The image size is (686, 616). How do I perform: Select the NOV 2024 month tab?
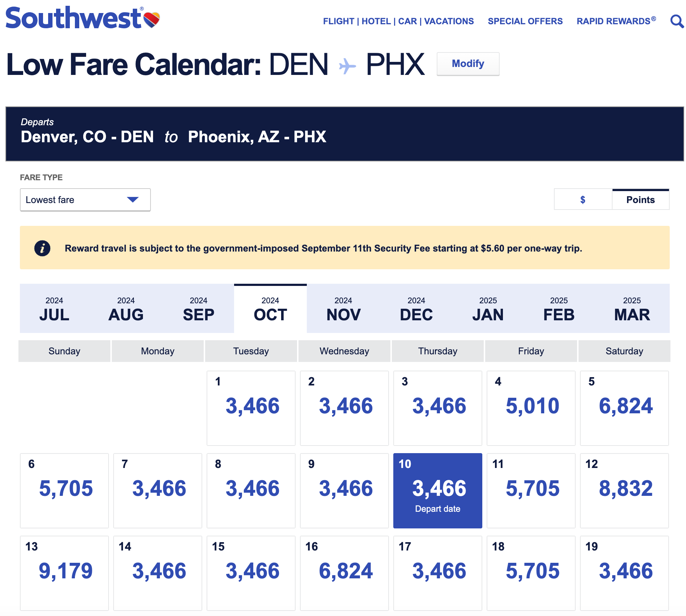click(343, 309)
